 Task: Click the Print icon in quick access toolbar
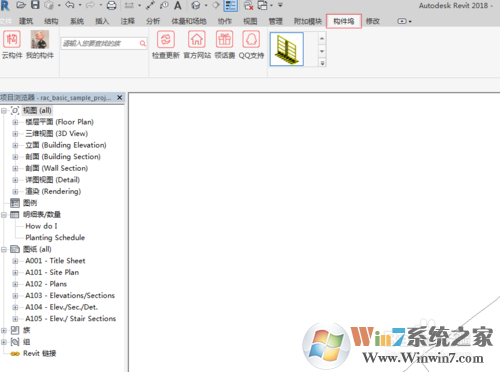(111, 5)
